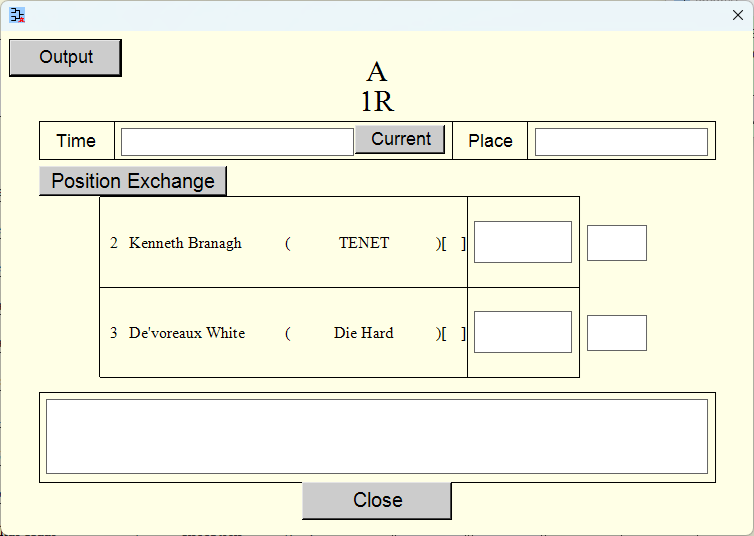Click Kenneth Branagh's small side box
Image resolution: width=754 pixels, height=536 pixels.
[616, 243]
